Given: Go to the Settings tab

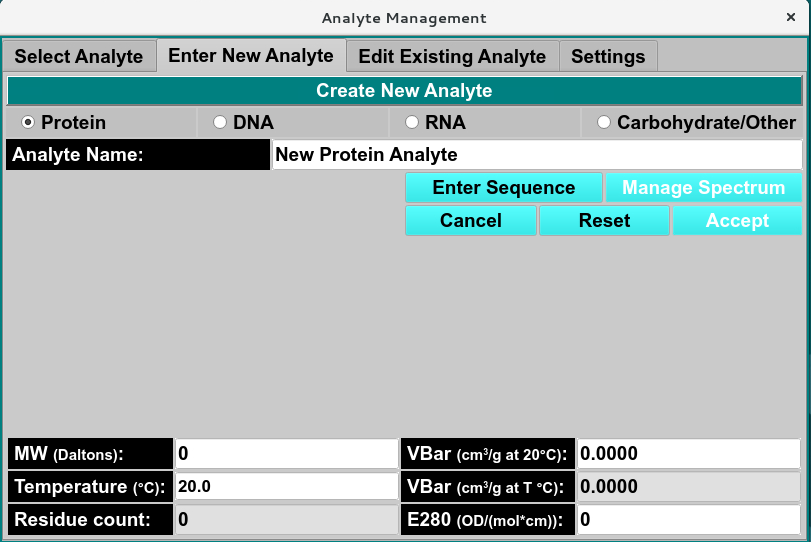Looking at the screenshot, I should click(608, 56).
